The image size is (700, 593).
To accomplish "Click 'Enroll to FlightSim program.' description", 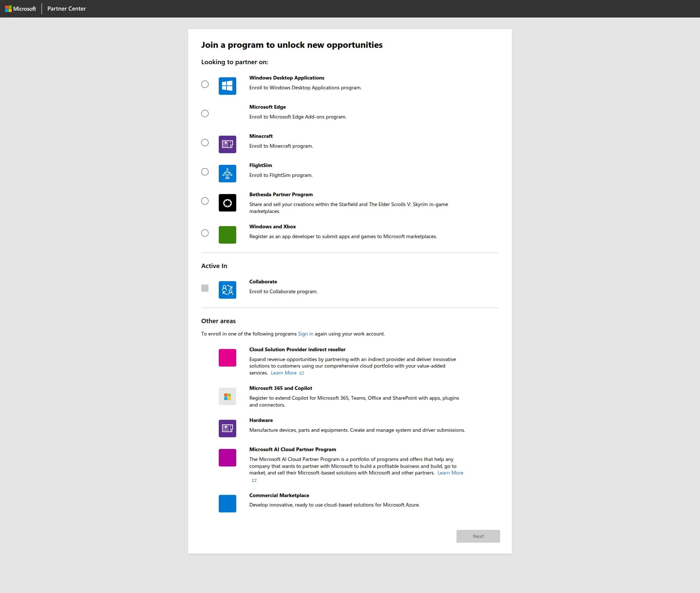I will coord(281,175).
